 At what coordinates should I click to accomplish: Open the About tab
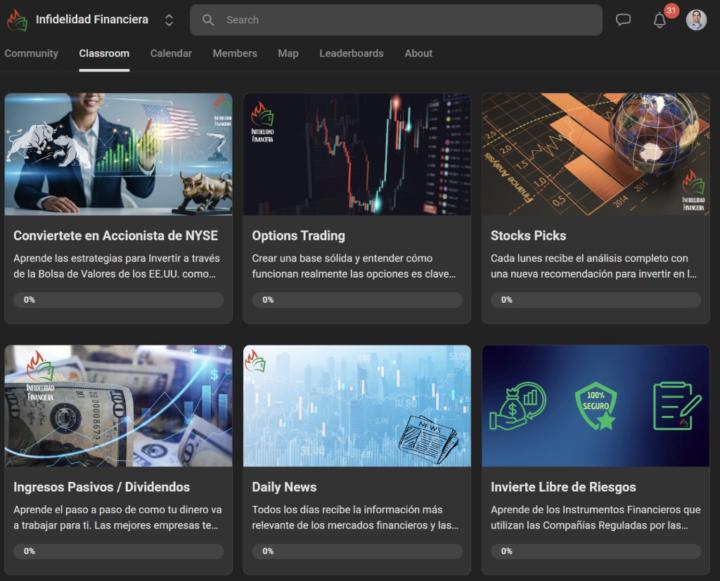click(x=418, y=53)
